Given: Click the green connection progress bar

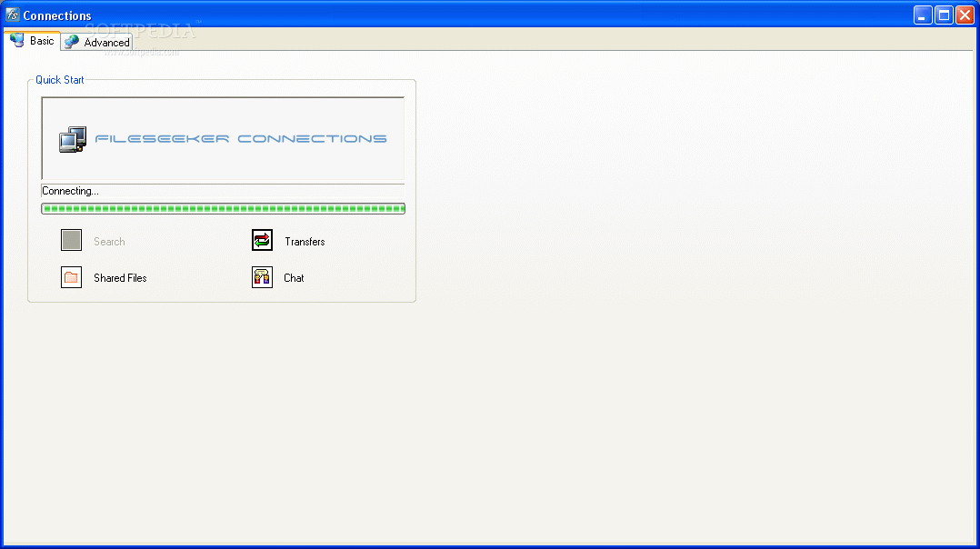Looking at the screenshot, I should [x=223, y=209].
